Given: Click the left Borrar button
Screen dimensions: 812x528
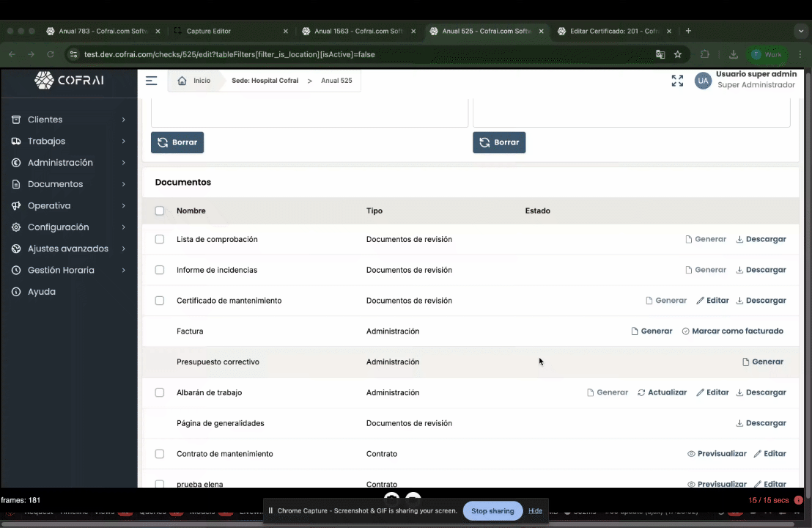Looking at the screenshot, I should click(x=177, y=142).
